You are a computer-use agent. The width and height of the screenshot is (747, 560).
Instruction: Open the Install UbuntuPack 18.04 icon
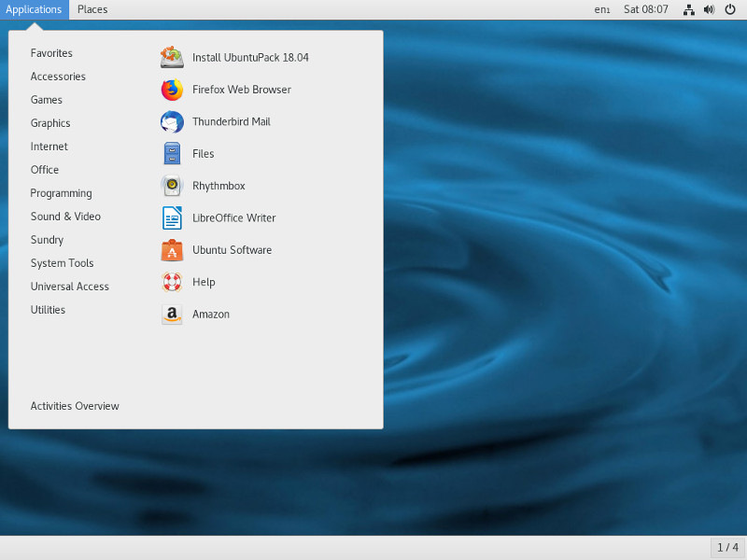point(172,58)
